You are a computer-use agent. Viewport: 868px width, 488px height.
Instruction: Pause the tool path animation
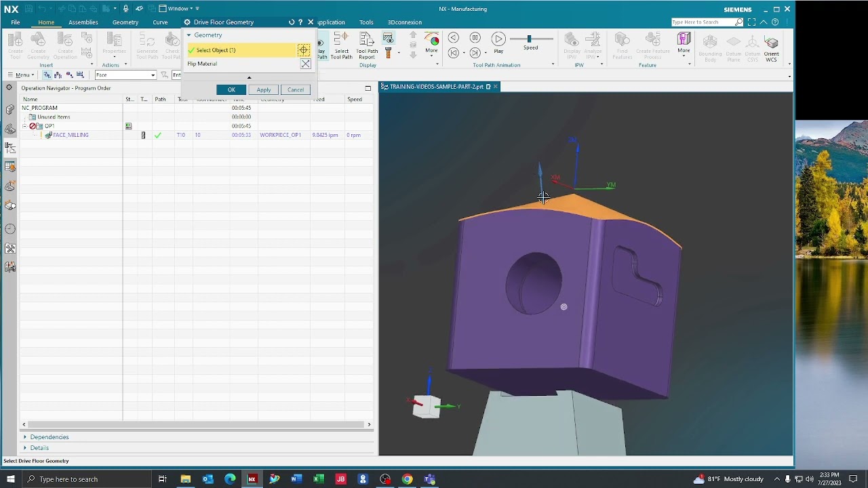pos(475,38)
